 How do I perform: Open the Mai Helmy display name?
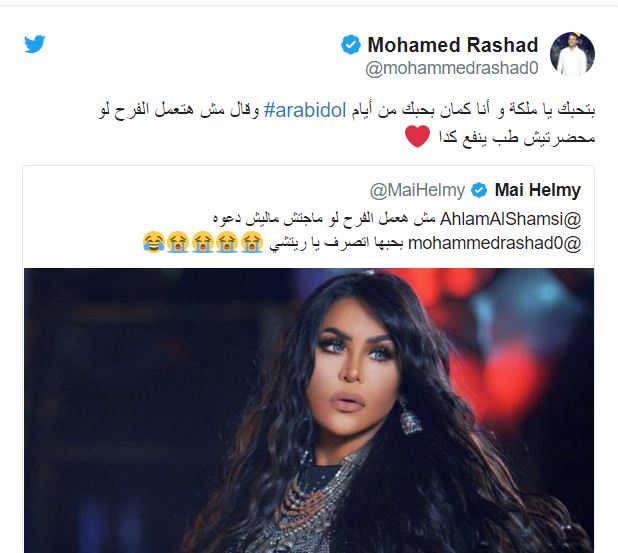(538, 190)
